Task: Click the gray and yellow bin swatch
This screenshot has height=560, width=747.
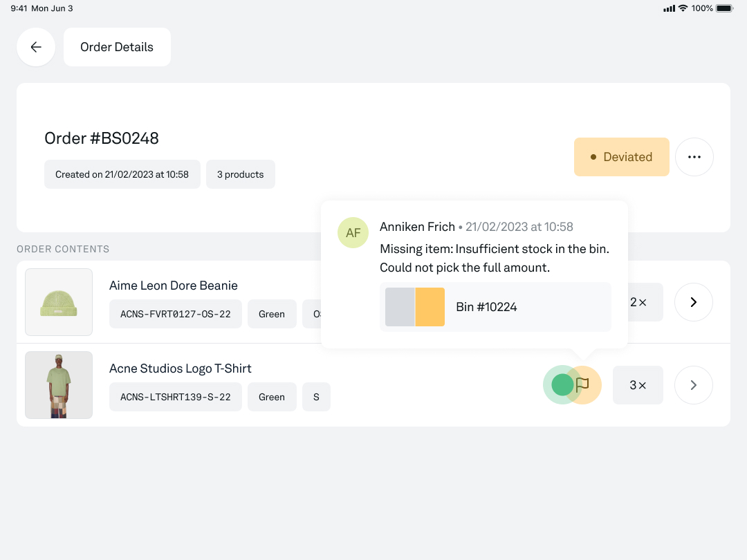Action: (x=415, y=307)
